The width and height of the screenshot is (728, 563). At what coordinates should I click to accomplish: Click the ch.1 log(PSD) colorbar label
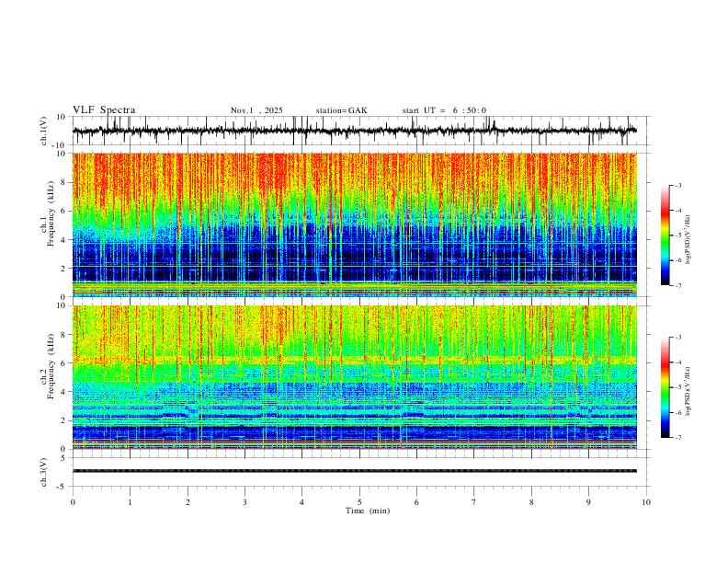(x=688, y=239)
